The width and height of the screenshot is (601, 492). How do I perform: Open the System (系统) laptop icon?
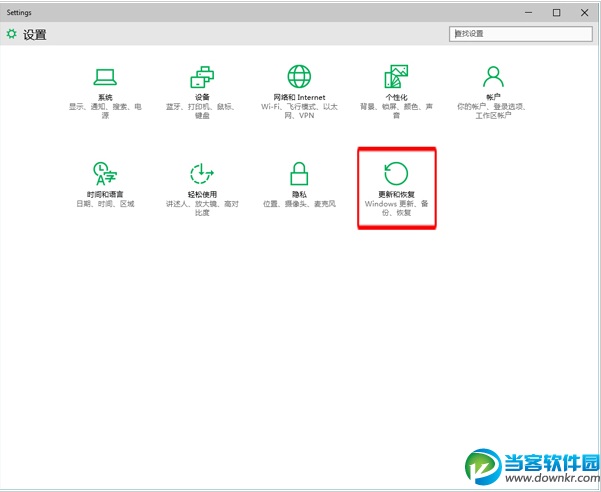pyautogui.click(x=105, y=77)
